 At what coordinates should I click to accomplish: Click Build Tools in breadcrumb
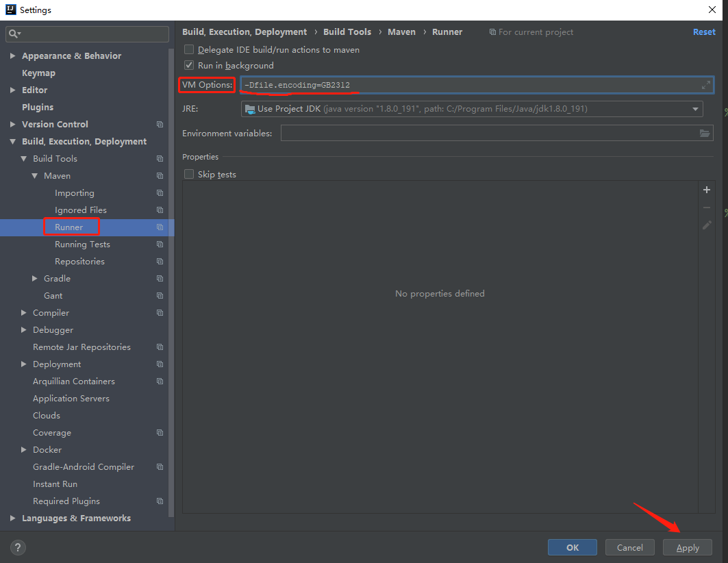347,32
